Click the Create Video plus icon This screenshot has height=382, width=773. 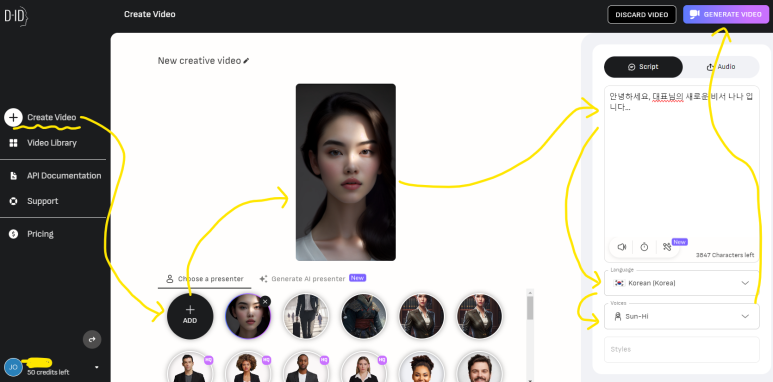click(x=13, y=117)
